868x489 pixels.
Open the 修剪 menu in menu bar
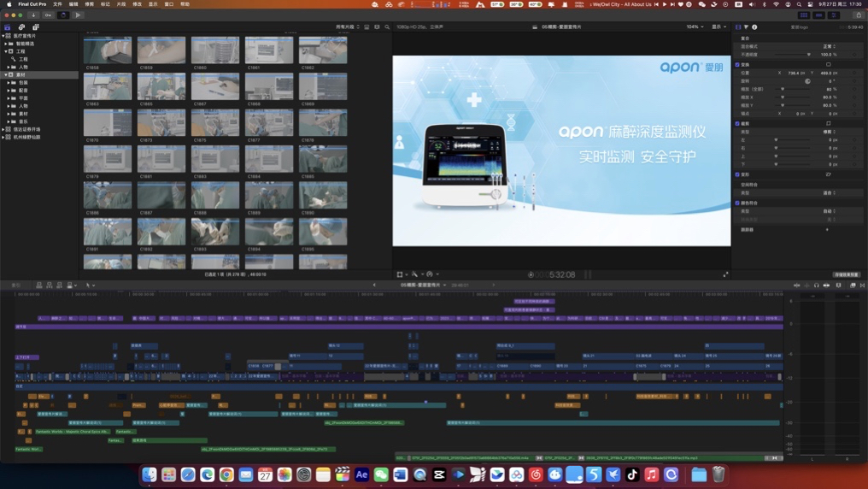[x=89, y=4]
